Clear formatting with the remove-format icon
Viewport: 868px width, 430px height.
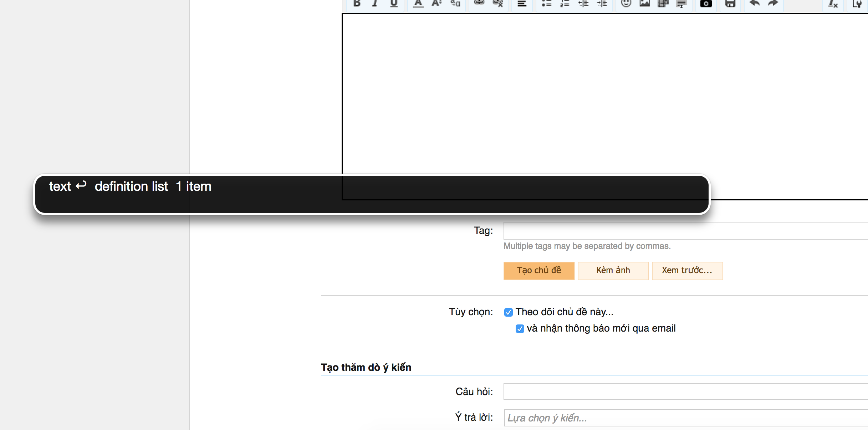click(x=833, y=4)
